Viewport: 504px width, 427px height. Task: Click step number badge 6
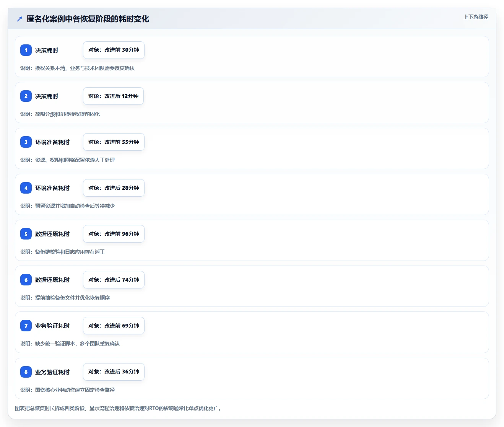coord(26,280)
